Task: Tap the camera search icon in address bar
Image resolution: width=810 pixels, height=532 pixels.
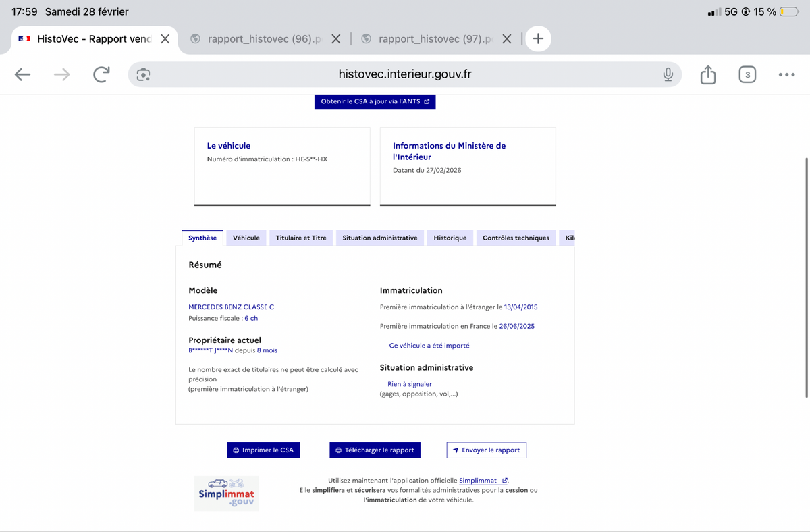Action: click(143, 74)
